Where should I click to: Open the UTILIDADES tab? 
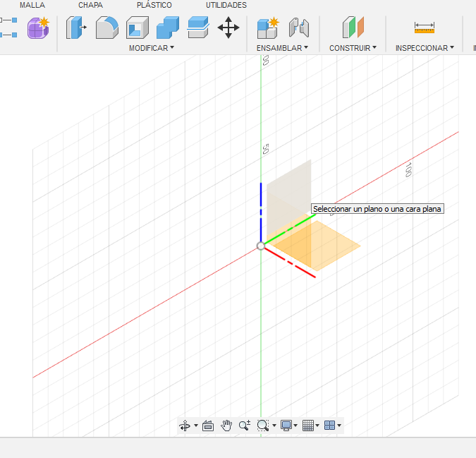click(x=226, y=5)
